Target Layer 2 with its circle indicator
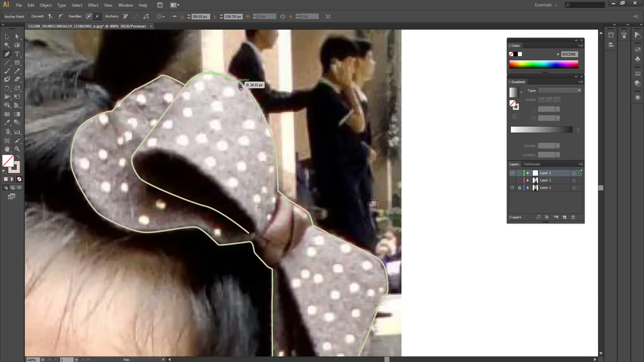Image resolution: width=644 pixels, height=362 pixels. 574,180
